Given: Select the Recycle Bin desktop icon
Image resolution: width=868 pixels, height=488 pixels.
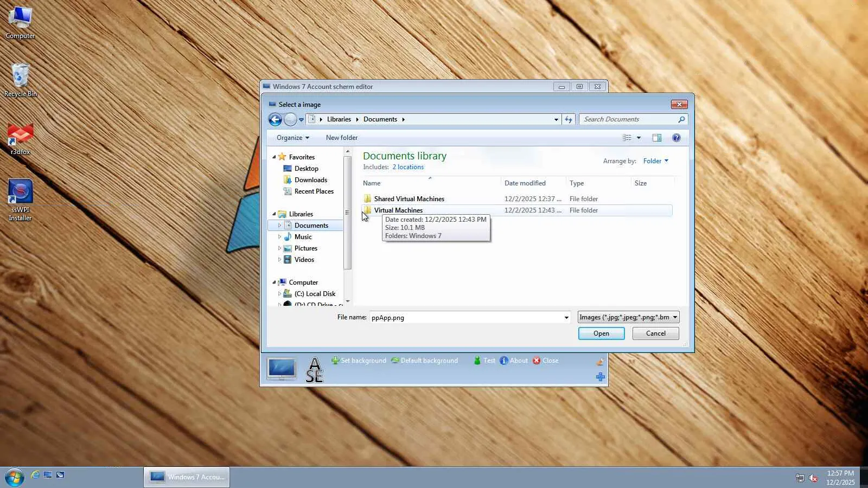Looking at the screenshot, I should tap(20, 80).
